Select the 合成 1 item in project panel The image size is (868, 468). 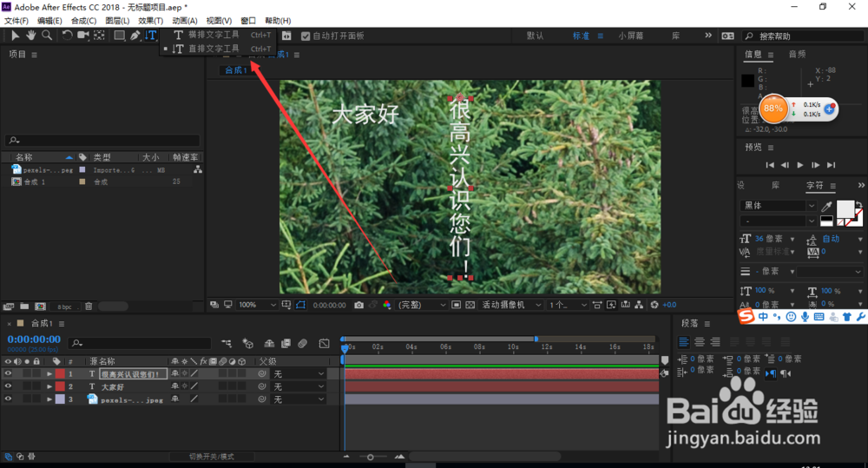click(35, 181)
